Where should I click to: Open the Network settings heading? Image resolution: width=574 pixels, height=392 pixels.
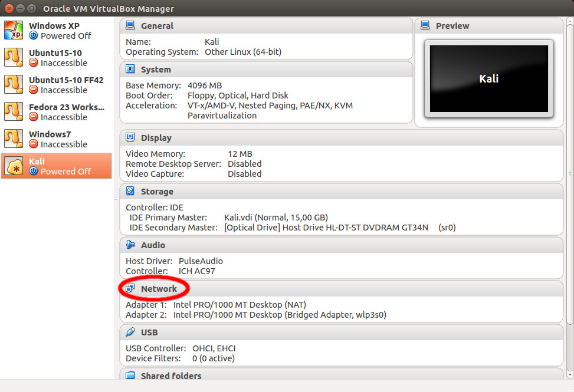[x=159, y=289]
